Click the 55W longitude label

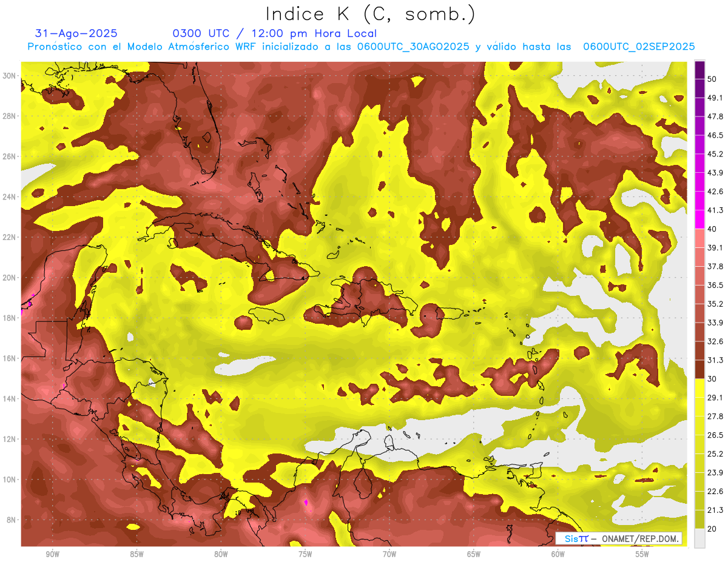(x=642, y=554)
